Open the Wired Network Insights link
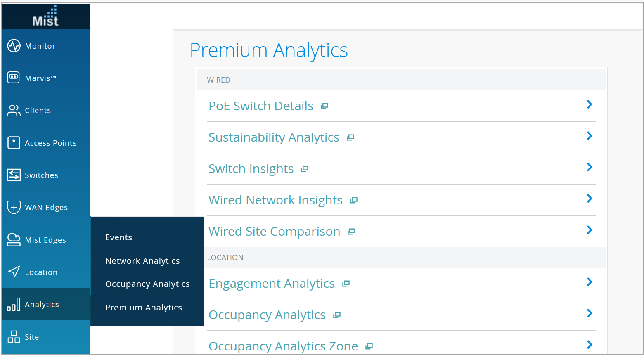644x355 pixels. click(275, 200)
